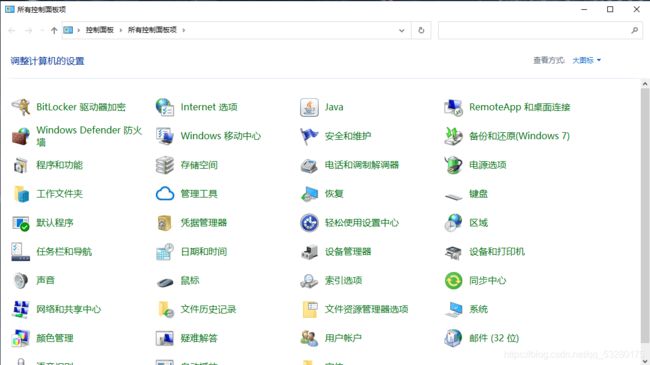This screenshot has width=650, height=365.
Task: Click the 所有控制面板项 breadcrumb
Action: pyautogui.click(x=152, y=30)
